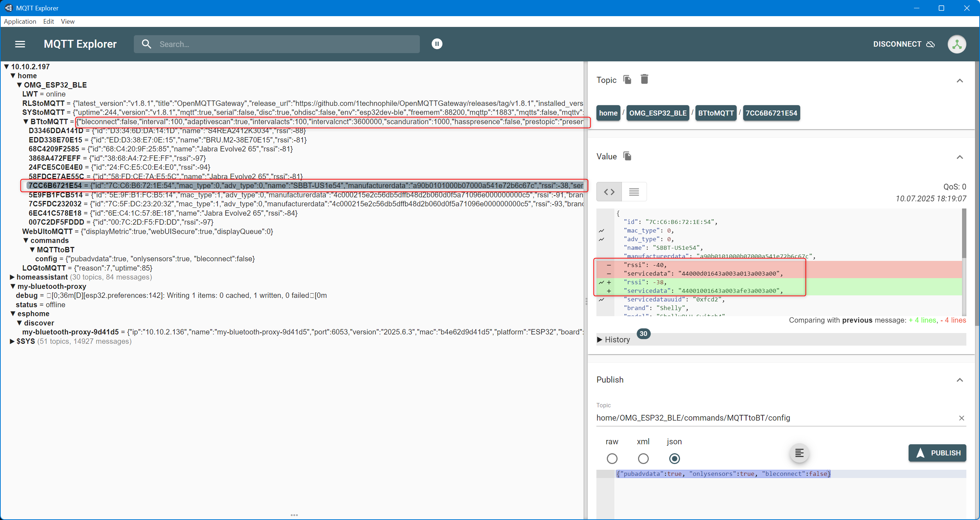Switch value view to diff mode

609,192
